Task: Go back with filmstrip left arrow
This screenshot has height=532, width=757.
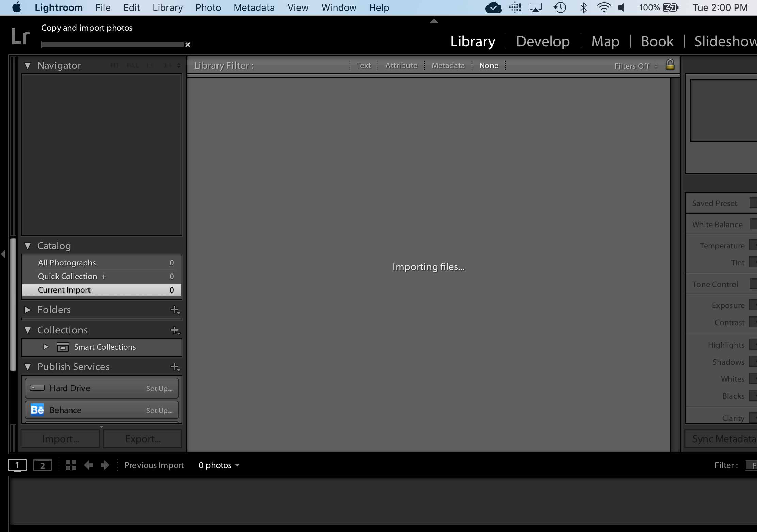Action: click(x=88, y=465)
